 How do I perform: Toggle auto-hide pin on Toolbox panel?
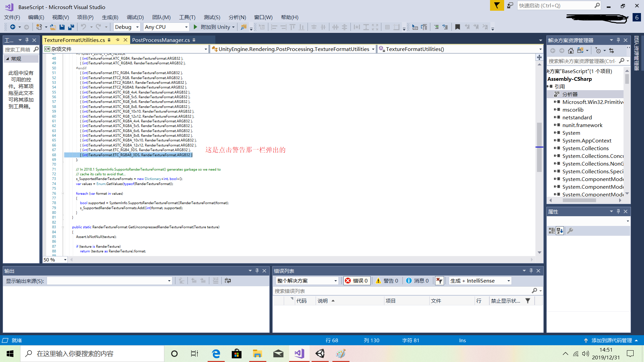[x=27, y=40]
